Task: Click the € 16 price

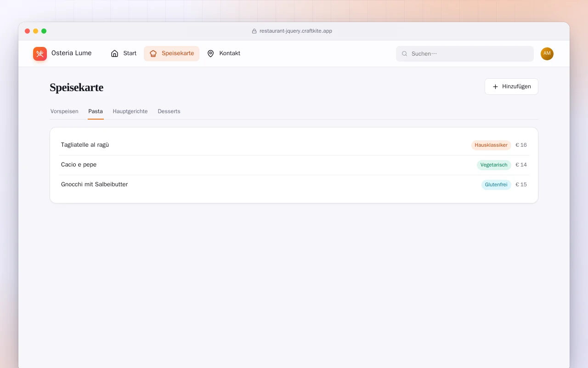Action: [x=521, y=145]
